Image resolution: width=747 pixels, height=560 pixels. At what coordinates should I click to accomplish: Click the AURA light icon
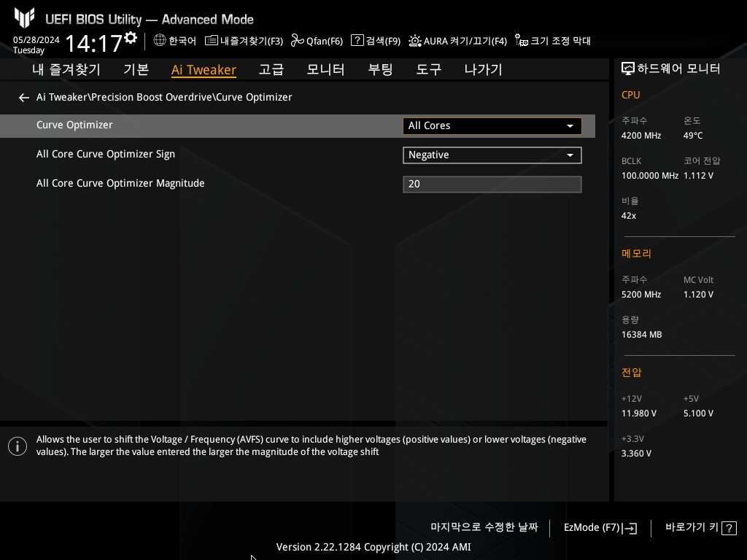415,41
